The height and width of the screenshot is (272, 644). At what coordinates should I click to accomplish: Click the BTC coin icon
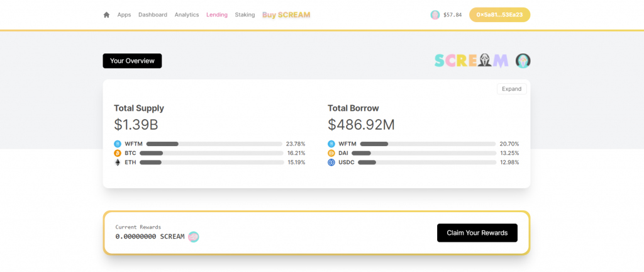[x=118, y=153]
